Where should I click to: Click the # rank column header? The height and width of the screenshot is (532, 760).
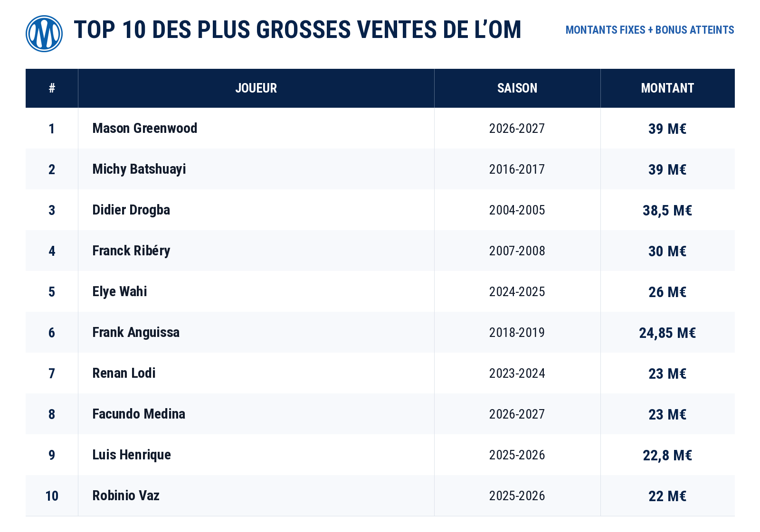(52, 88)
